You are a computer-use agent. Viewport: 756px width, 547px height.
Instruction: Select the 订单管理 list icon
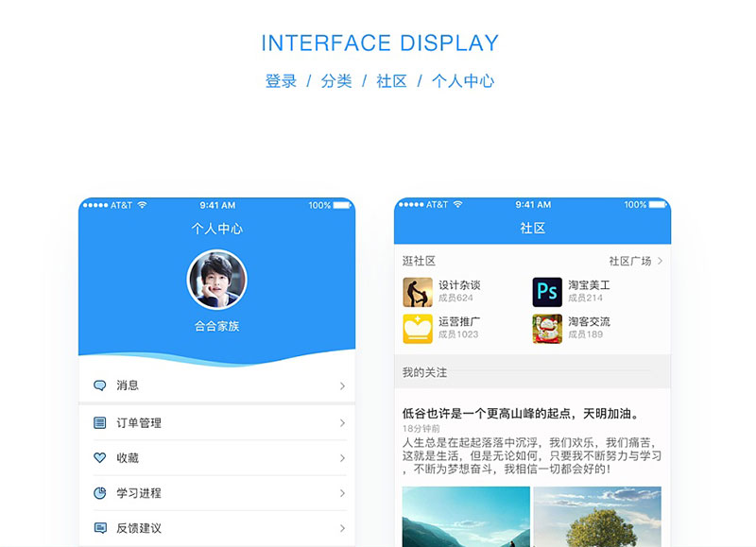[100, 423]
